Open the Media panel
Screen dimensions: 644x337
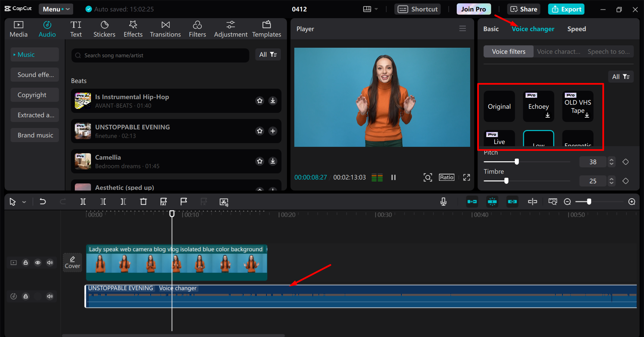click(18, 29)
